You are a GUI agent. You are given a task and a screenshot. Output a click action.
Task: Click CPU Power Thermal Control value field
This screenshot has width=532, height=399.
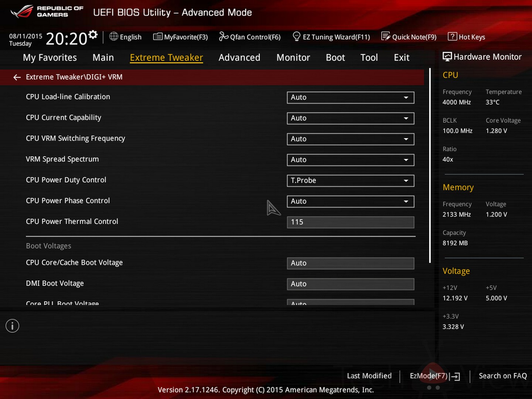(x=350, y=222)
